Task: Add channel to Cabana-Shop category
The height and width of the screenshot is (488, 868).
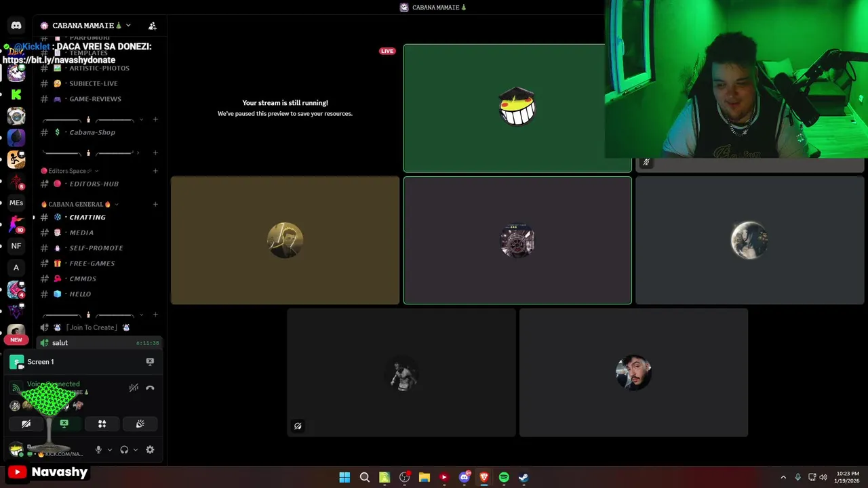Action: click(155, 120)
